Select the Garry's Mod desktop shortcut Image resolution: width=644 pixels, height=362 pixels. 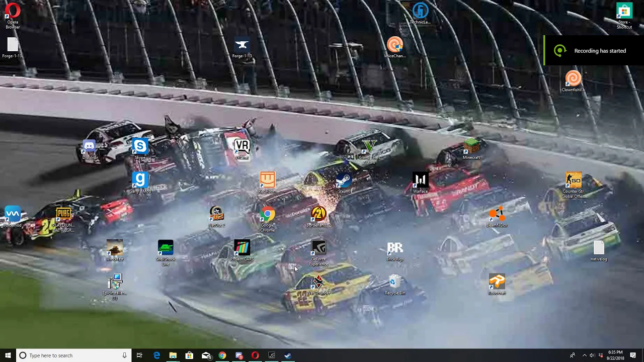[140, 183]
